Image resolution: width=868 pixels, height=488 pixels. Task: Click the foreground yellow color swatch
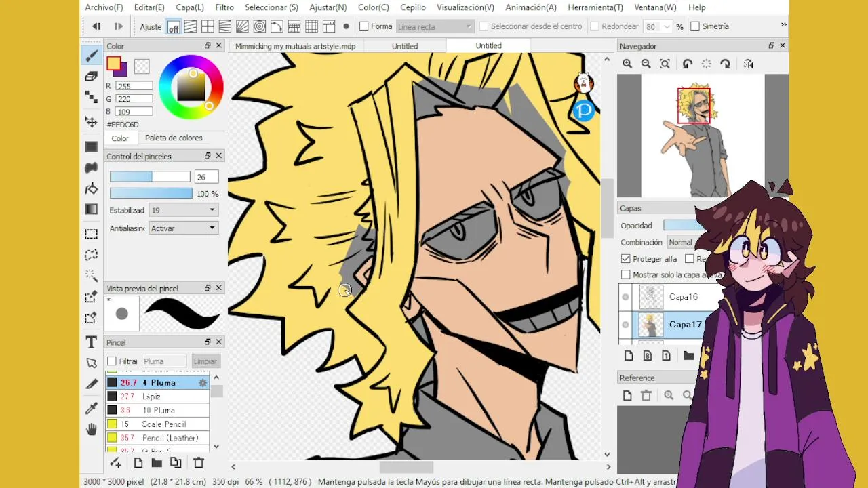click(113, 64)
